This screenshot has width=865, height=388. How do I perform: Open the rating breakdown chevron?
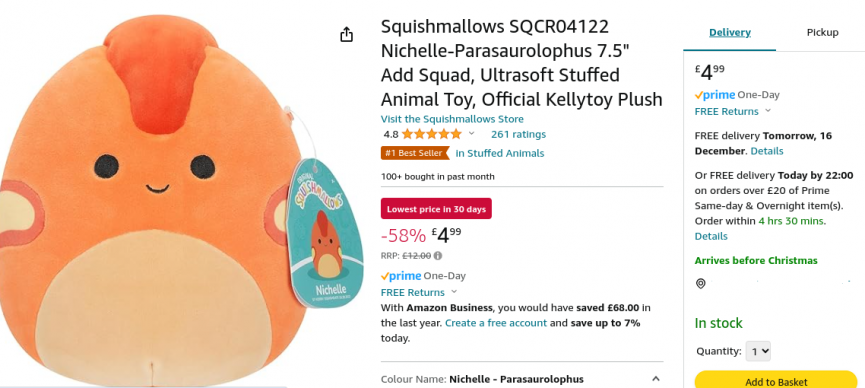pyautogui.click(x=471, y=134)
